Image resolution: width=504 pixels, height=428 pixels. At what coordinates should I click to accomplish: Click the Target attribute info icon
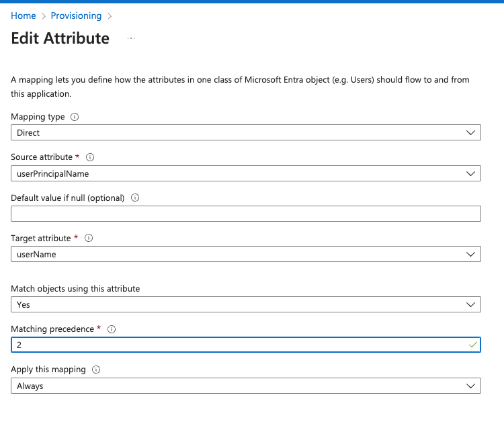89,238
